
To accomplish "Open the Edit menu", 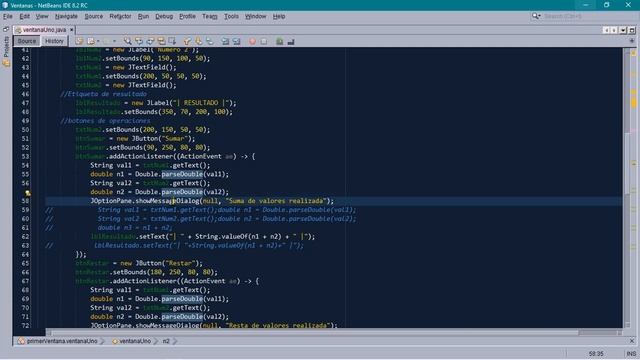I will [24, 16].
